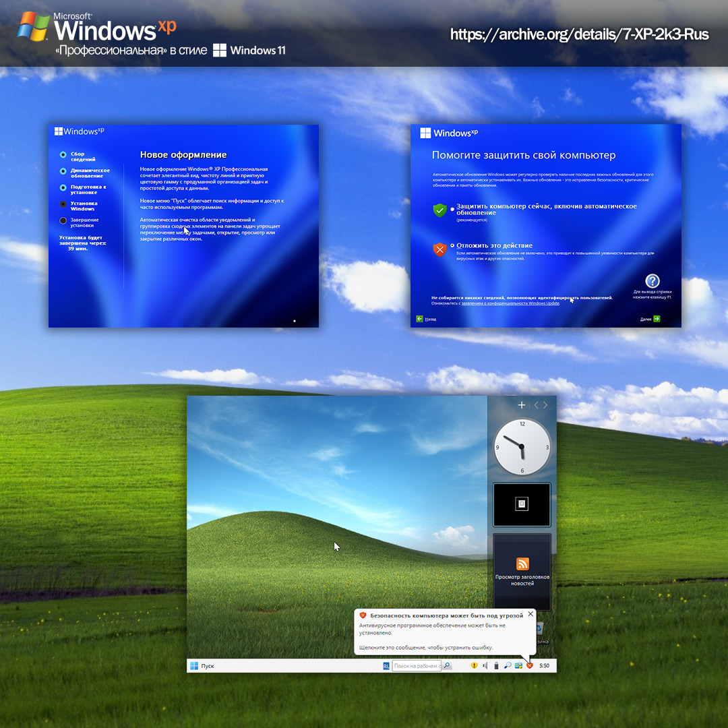Screen dimensions: 728x728
Task: Close the security warning balloon
Action: [530, 614]
